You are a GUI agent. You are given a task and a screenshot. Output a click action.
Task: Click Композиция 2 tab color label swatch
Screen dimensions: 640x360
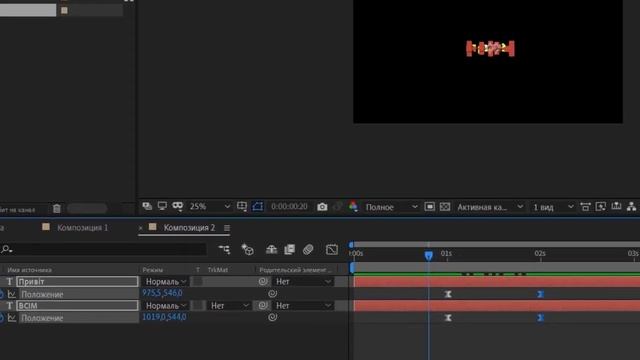coord(153,227)
